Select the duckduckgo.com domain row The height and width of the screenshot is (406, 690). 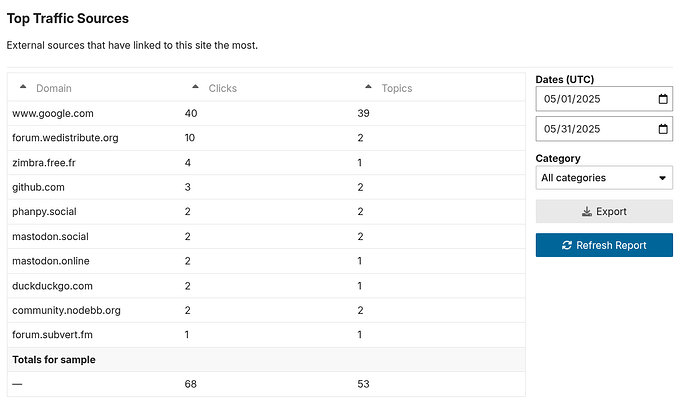click(266, 286)
